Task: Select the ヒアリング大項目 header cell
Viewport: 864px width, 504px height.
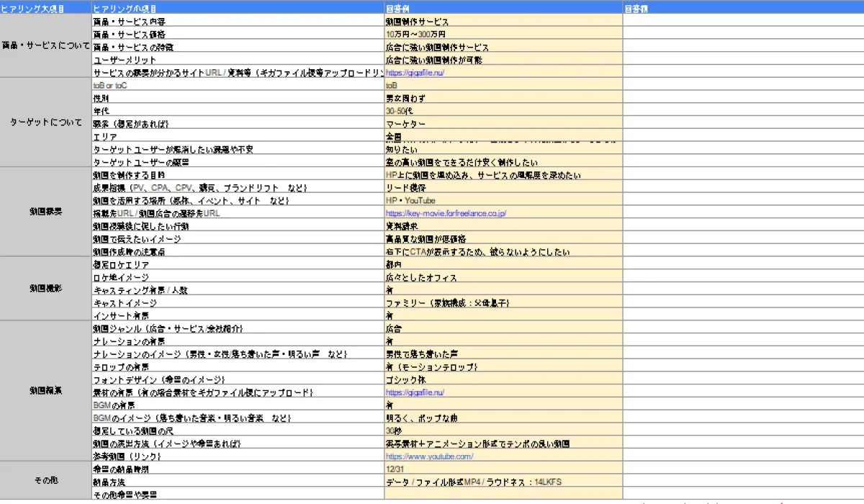Action: 45,9
